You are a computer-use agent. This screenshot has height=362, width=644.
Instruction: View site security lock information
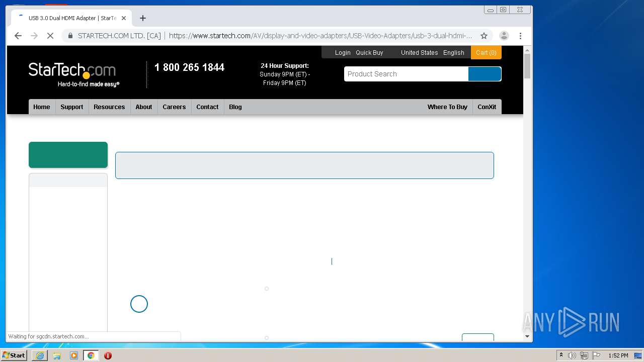(x=70, y=36)
